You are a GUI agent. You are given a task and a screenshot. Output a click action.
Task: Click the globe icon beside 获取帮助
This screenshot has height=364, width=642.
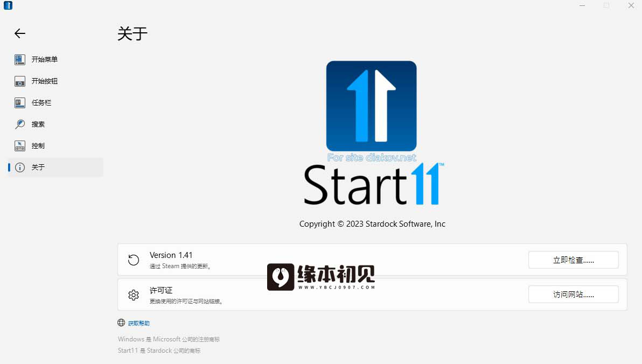tap(121, 323)
